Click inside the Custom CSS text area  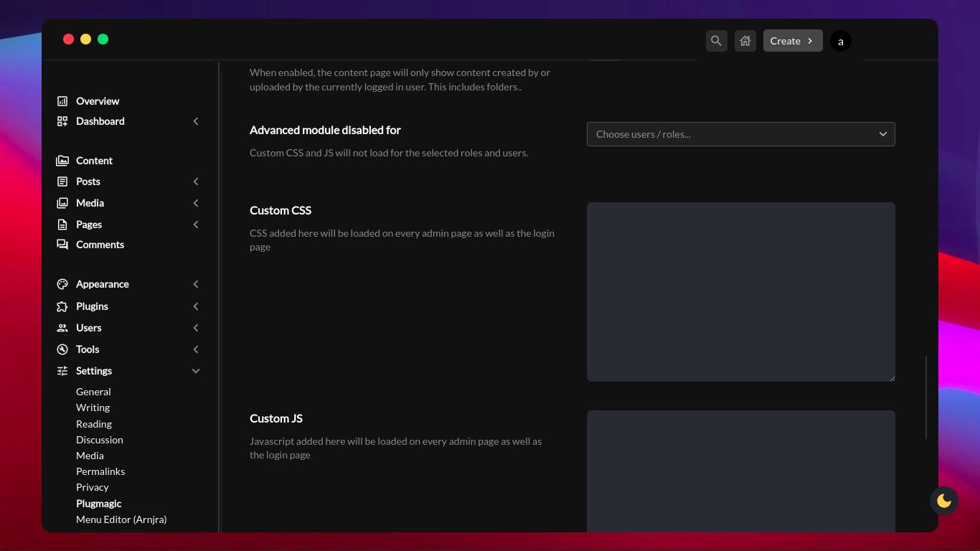click(x=740, y=292)
